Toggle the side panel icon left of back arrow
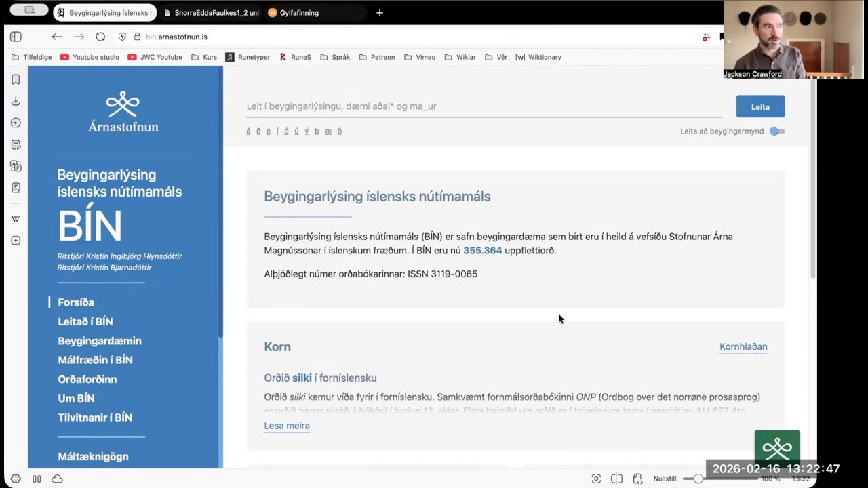Image resolution: width=868 pixels, height=488 pixels. tap(16, 37)
